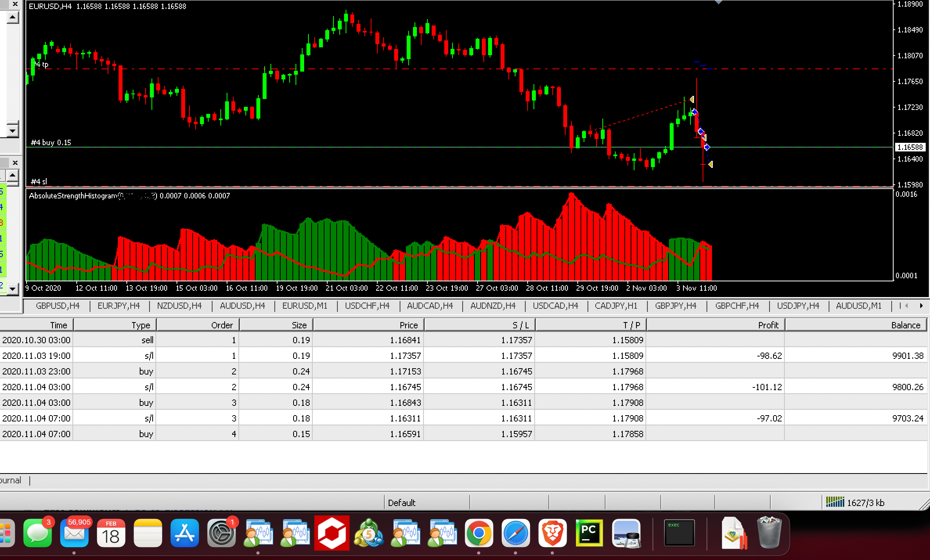Viewport: 930px width, 560px height.
Task: Open Safari compass icon in dock
Action: tap(516, 533)
